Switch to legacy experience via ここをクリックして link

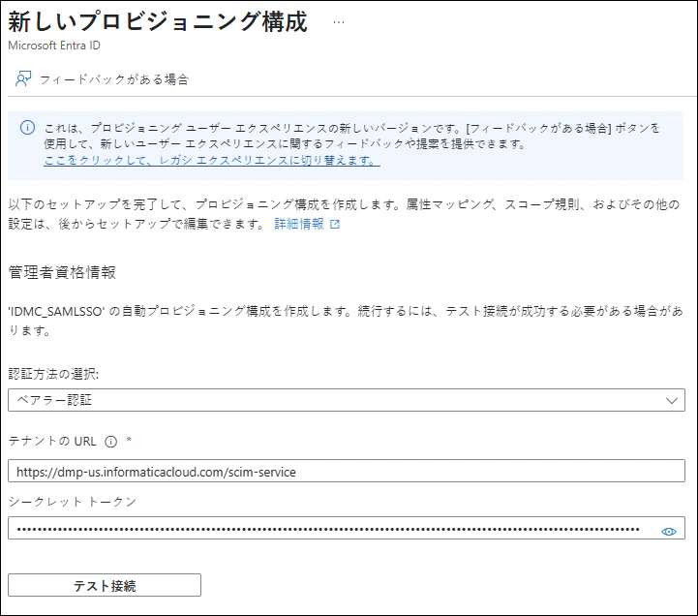212,160
